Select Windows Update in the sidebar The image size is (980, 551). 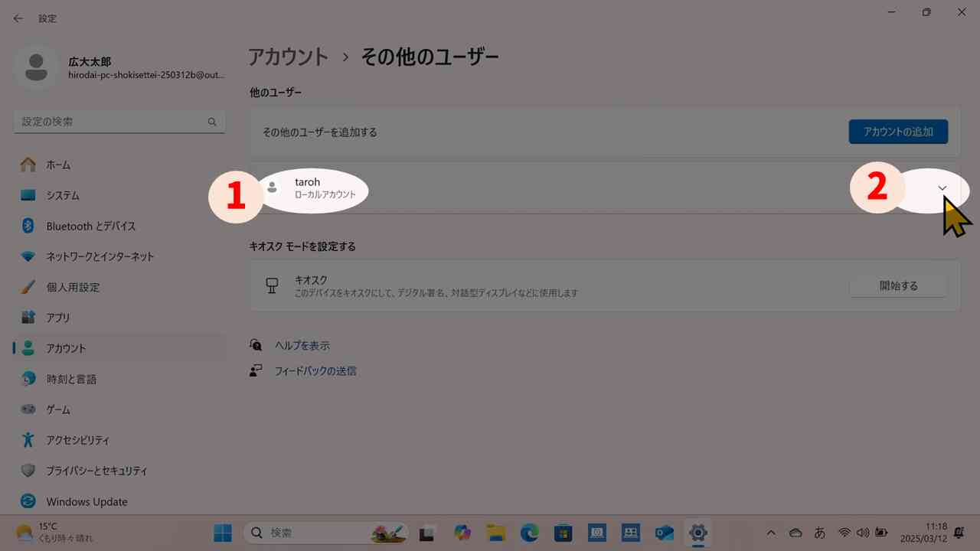pyautogui.click(x=87, y=501)
